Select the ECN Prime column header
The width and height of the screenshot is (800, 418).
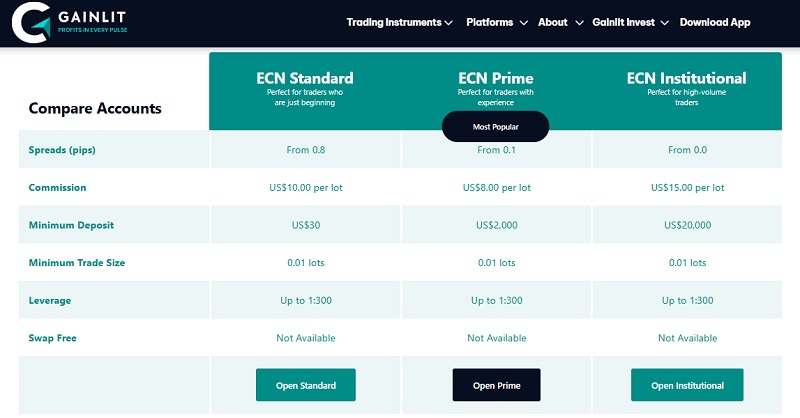[x=496, y=78]
